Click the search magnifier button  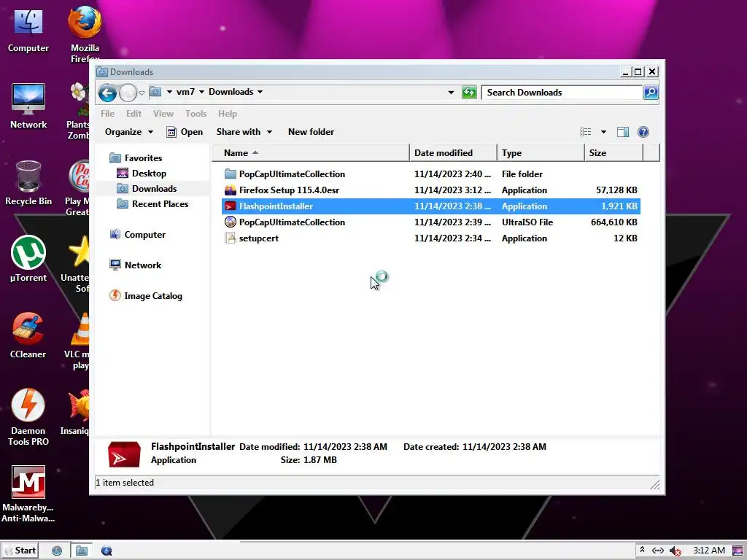pos(651,93)
